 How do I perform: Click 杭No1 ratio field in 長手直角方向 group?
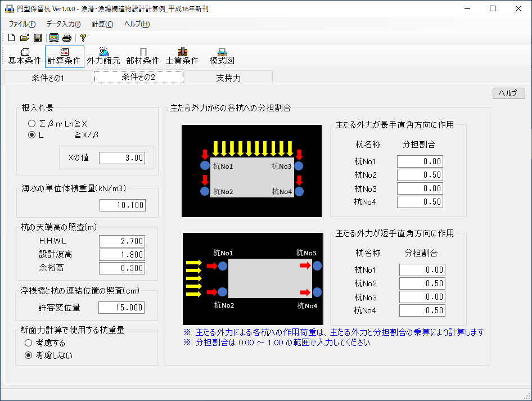click(420, 161)
